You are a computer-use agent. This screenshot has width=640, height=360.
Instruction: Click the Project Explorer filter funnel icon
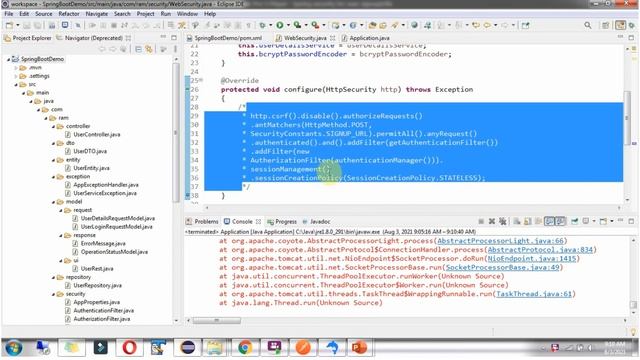point(163,49)
